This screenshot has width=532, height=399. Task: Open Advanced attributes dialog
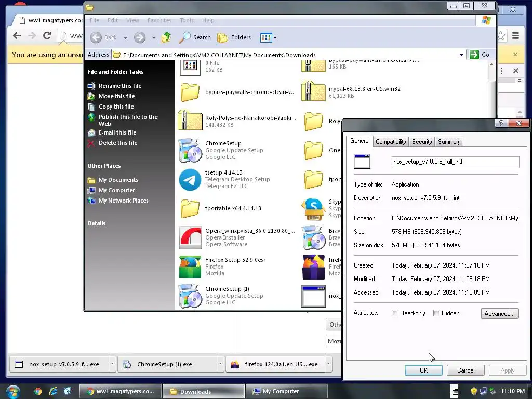(500, 313)
